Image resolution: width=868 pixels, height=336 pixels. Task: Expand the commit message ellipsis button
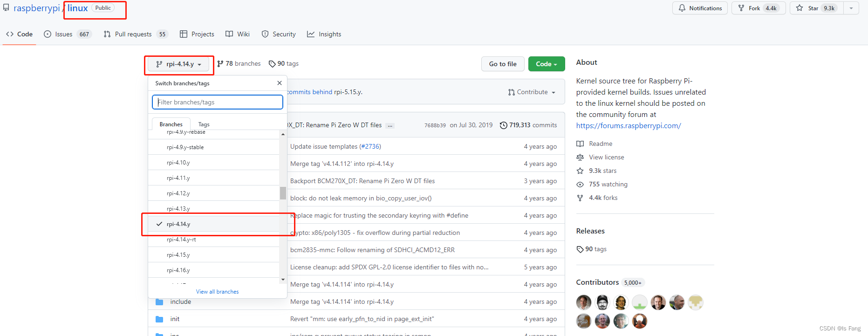(x=390, y=125)
